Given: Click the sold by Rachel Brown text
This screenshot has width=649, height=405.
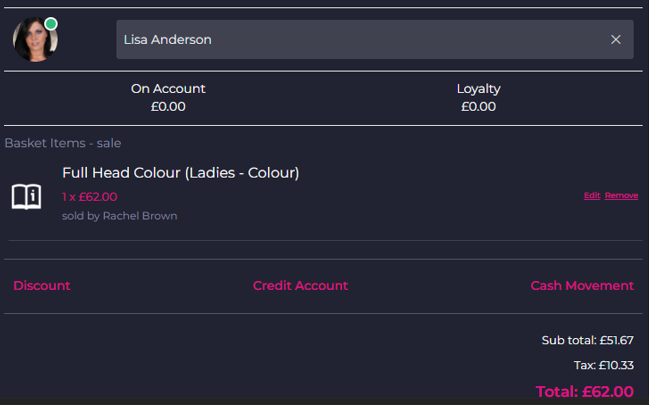Looking at the screenshot, I should pyautogui.click(x=119, y=216).
